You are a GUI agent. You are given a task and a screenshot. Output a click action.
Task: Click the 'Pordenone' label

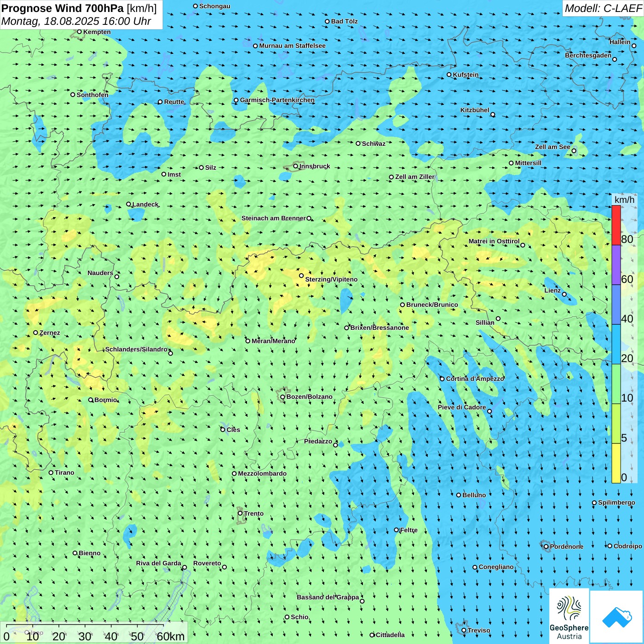click(x=567, y=546)
